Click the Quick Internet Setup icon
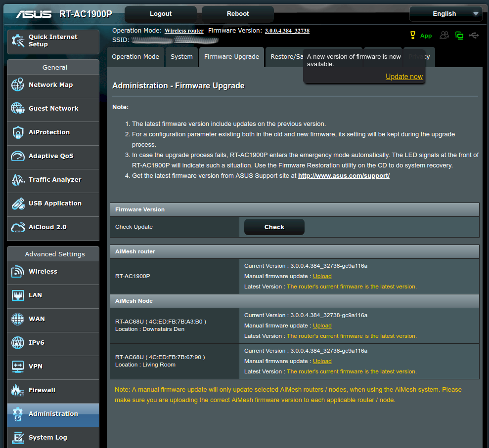 point(18,41)
